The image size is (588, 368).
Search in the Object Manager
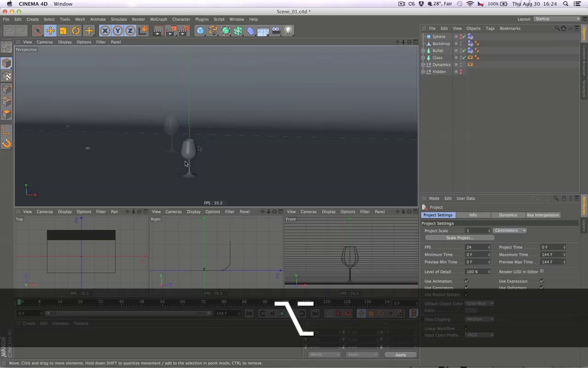click(x=557, y=29)
